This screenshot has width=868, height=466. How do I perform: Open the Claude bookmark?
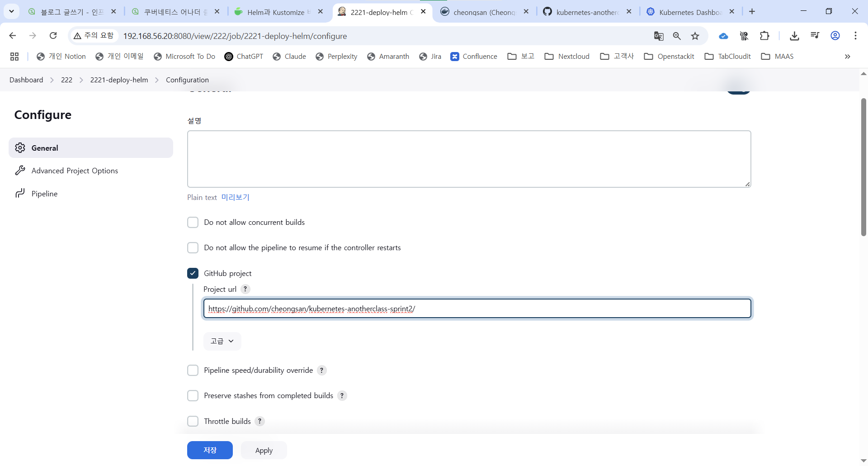coord(289,57)
